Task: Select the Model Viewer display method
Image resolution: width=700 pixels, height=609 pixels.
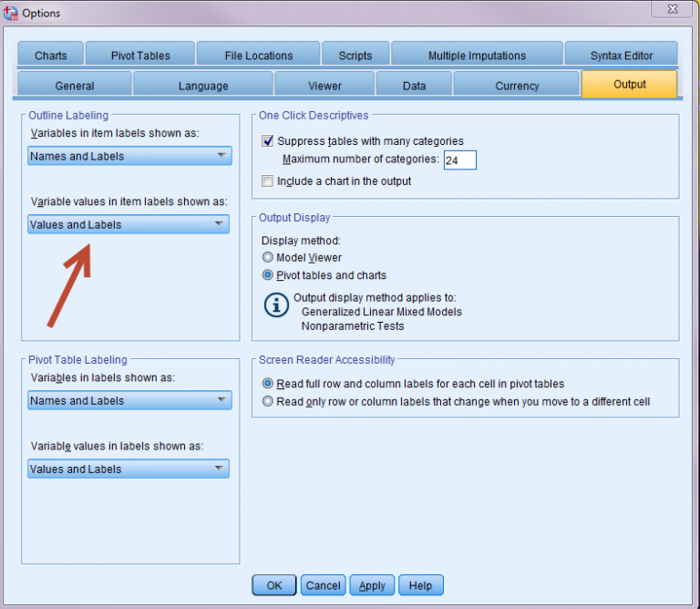Action: point(268,258)
